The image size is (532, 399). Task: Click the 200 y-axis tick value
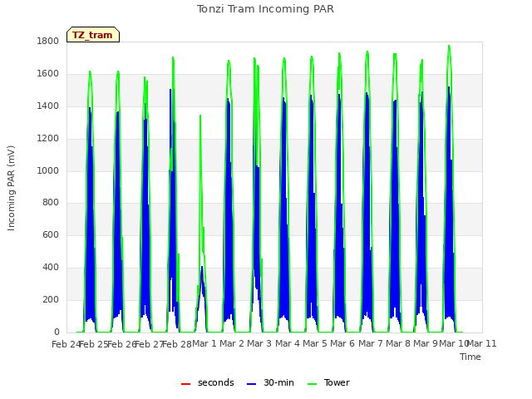point(51,299)
